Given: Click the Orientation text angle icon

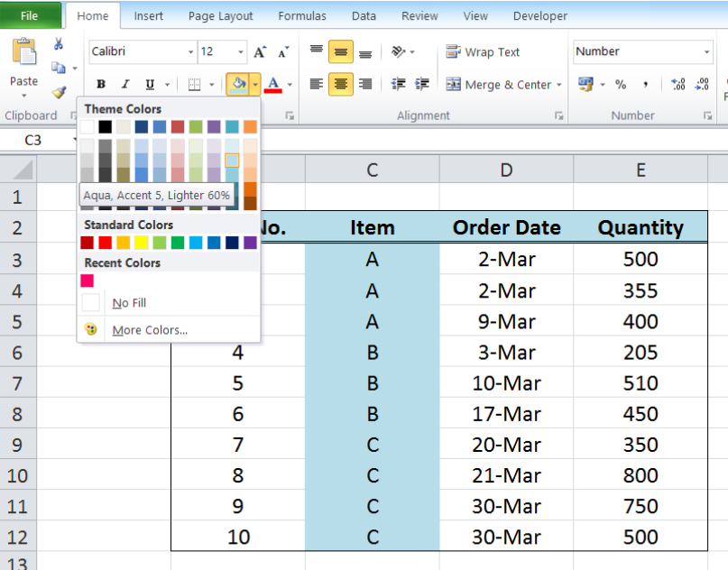Looking at the screenshot, I should (x=399, y=51).
